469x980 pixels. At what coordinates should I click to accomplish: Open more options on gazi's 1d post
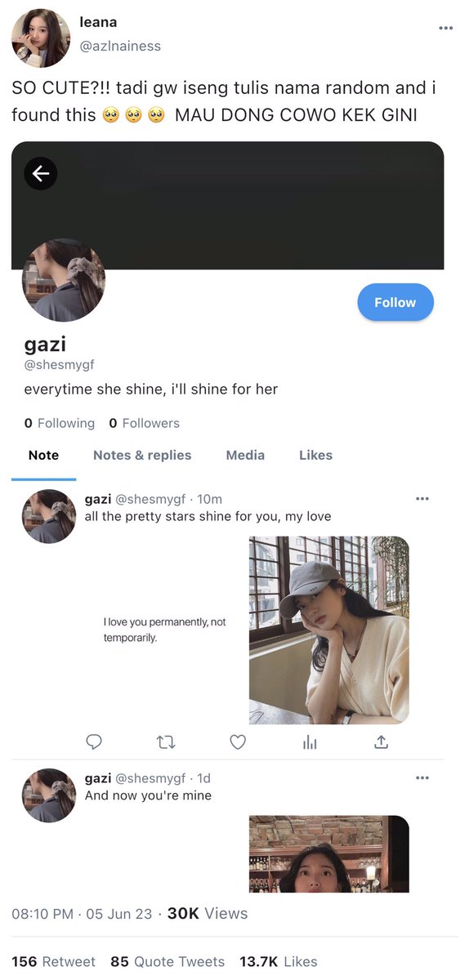tap(422, 778)
